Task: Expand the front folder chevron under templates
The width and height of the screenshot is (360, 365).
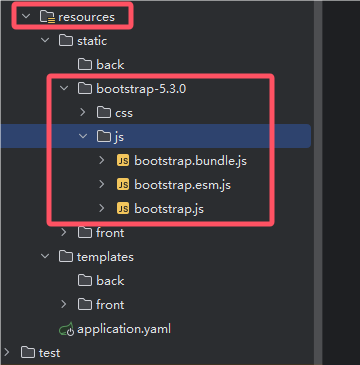Action: point(64,304)
